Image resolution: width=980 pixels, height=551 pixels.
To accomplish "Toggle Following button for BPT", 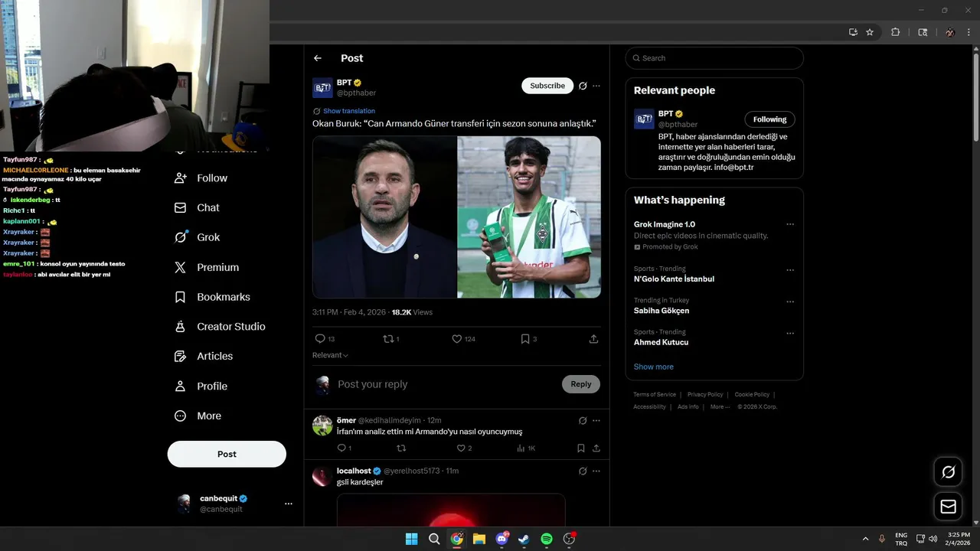I will 769,119.
